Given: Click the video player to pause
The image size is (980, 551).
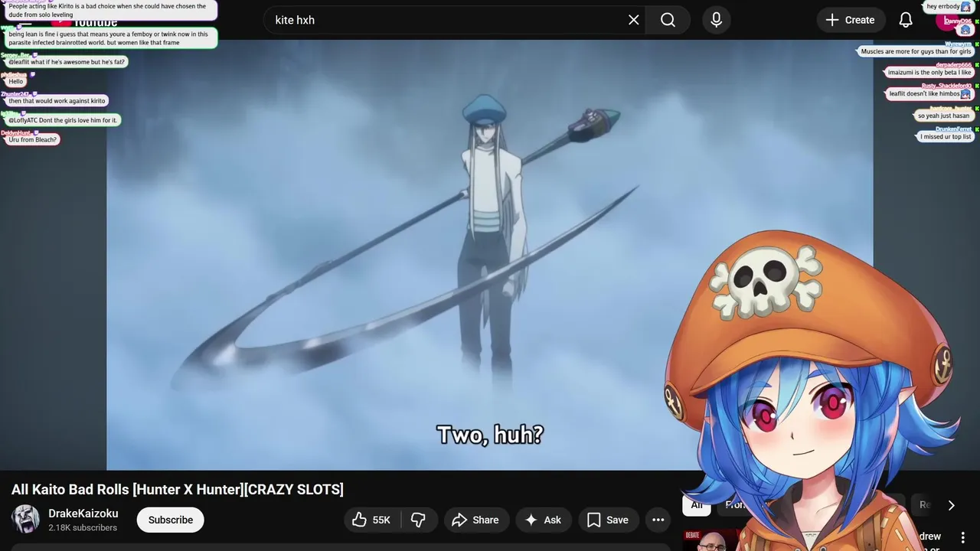Looking at the screenshot, I should click(x=490, y=255).
